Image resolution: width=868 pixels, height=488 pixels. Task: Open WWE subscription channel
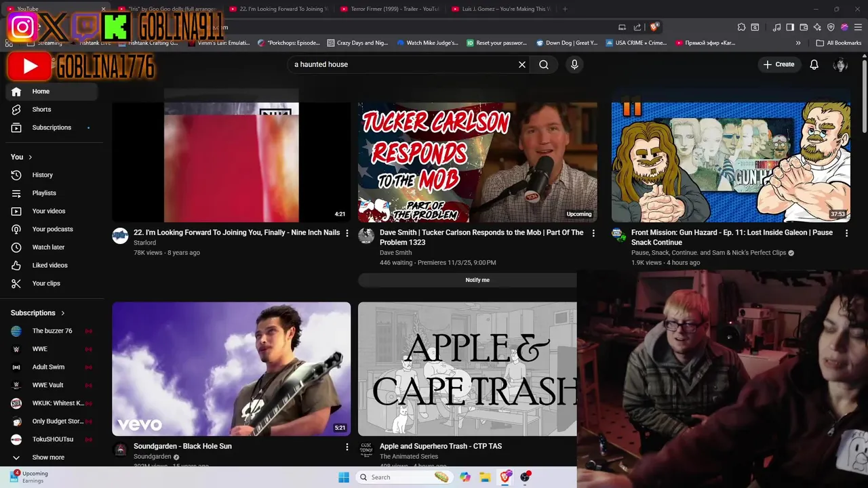point(52,349)
